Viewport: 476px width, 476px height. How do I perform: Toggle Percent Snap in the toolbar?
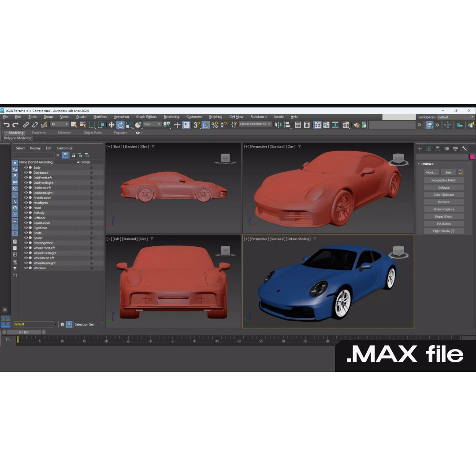215,125
